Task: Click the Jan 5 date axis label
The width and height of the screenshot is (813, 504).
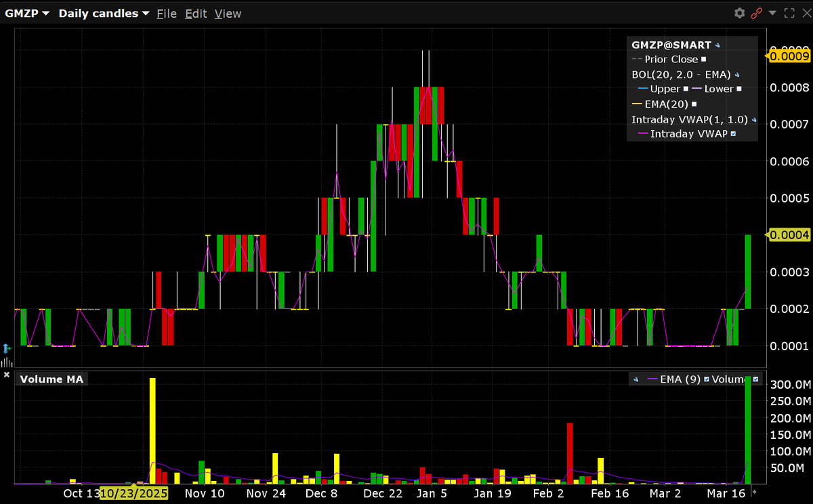Action: pyautogui.click(x=432, y=493)
